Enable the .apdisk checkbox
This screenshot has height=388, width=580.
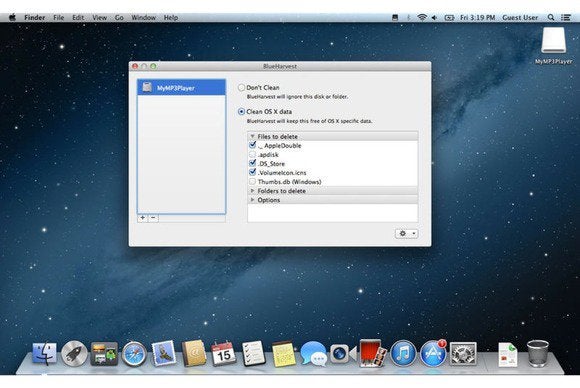click(253, 154)
